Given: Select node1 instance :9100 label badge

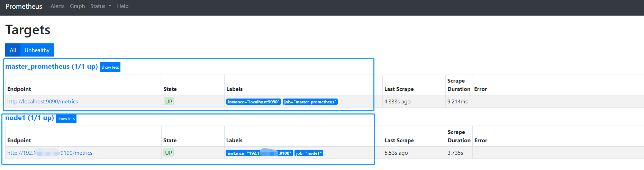Looking at the screenshot, I should tap(260, 153).
